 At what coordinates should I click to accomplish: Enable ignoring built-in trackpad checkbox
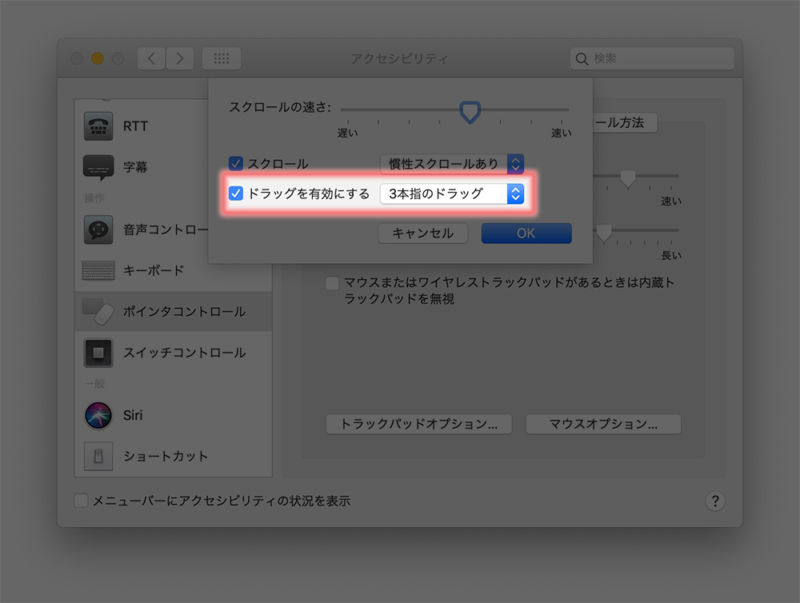point(332,283)
